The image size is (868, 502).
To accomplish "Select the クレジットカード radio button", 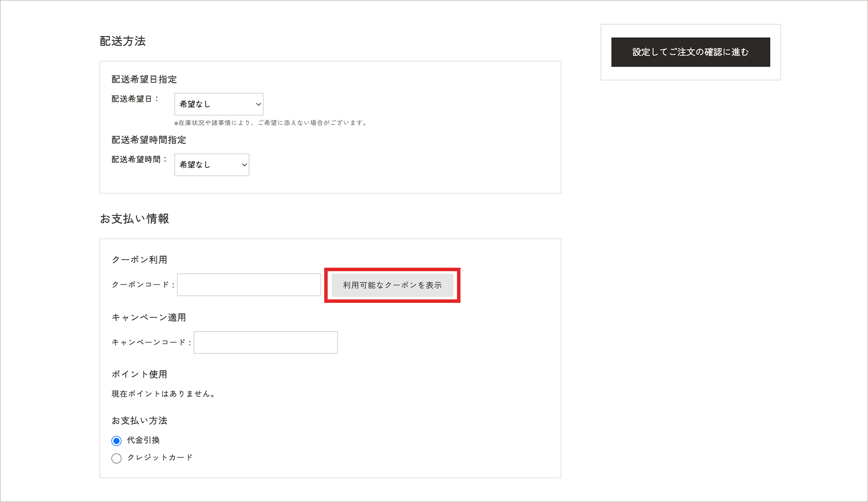I will [116, 458].
